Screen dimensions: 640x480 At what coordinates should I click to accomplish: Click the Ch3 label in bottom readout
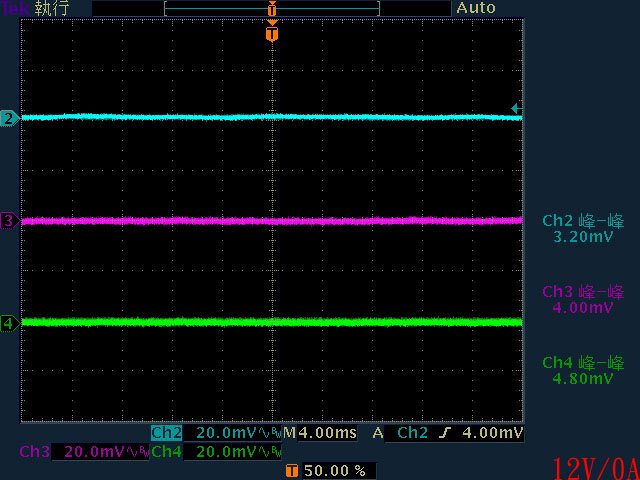[33, 452]
